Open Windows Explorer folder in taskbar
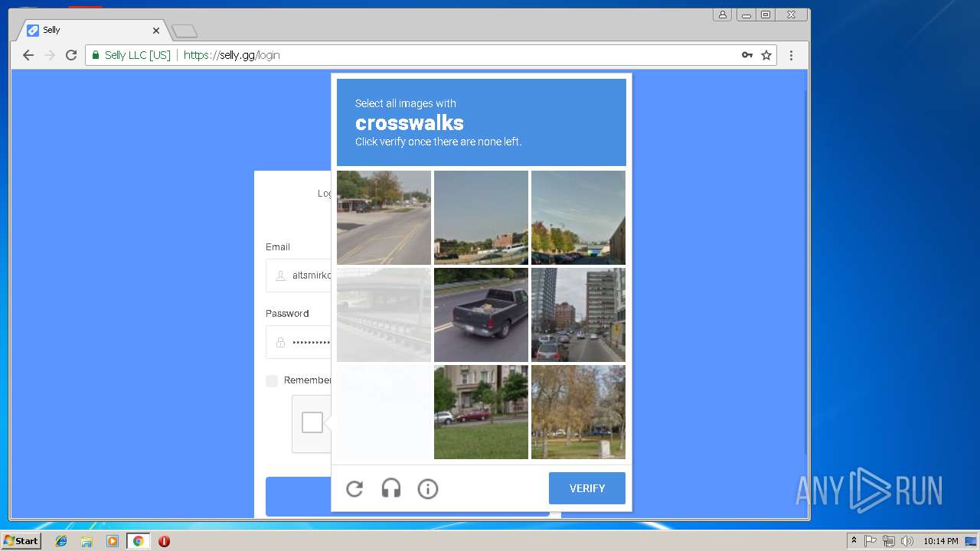The image size is (980, 551). (87, 541)
